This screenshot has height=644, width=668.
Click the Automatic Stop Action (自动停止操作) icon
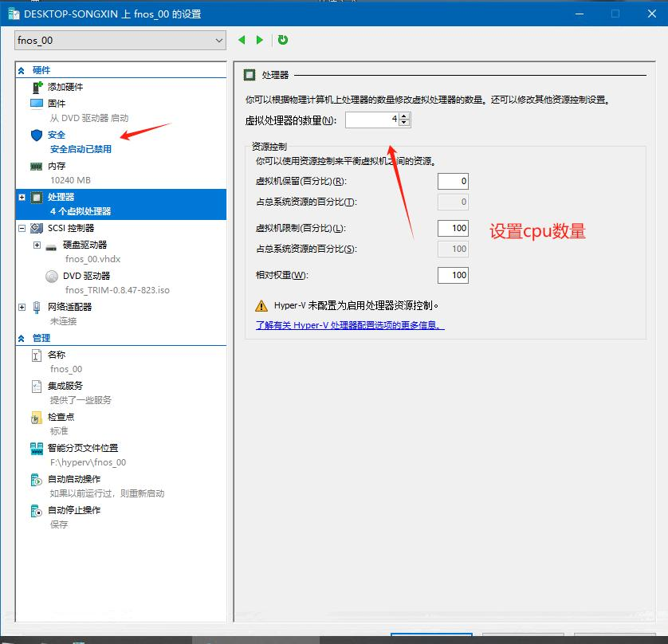(37, 511)
